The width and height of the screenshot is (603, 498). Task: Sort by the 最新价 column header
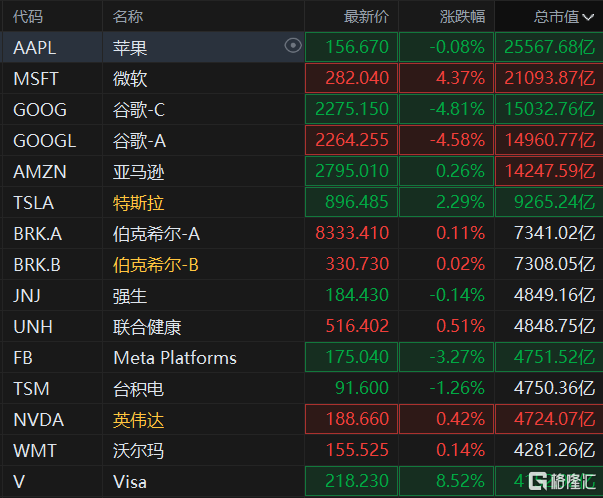click(x=366, y=17)
